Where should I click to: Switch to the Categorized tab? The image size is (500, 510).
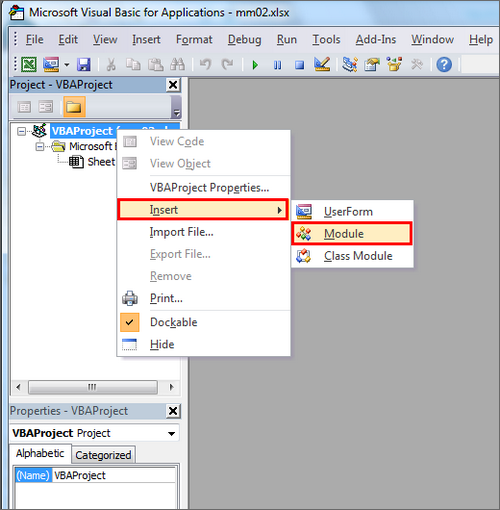tap(103, 455)
